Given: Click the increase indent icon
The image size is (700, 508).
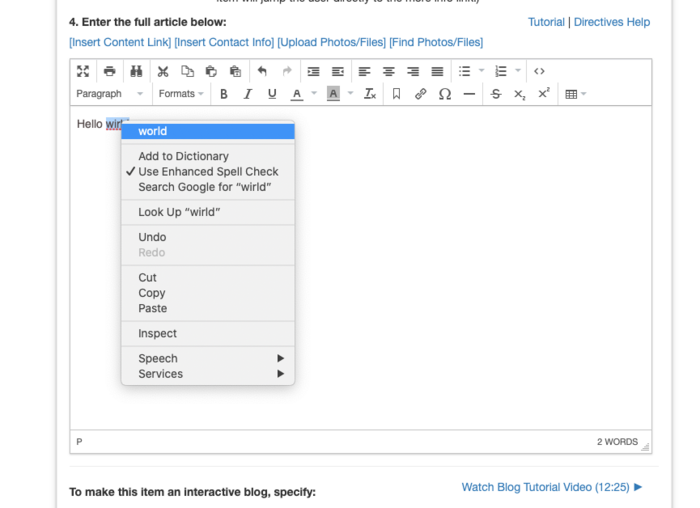Looking at the screenshot, I should [x=313, y=71].
